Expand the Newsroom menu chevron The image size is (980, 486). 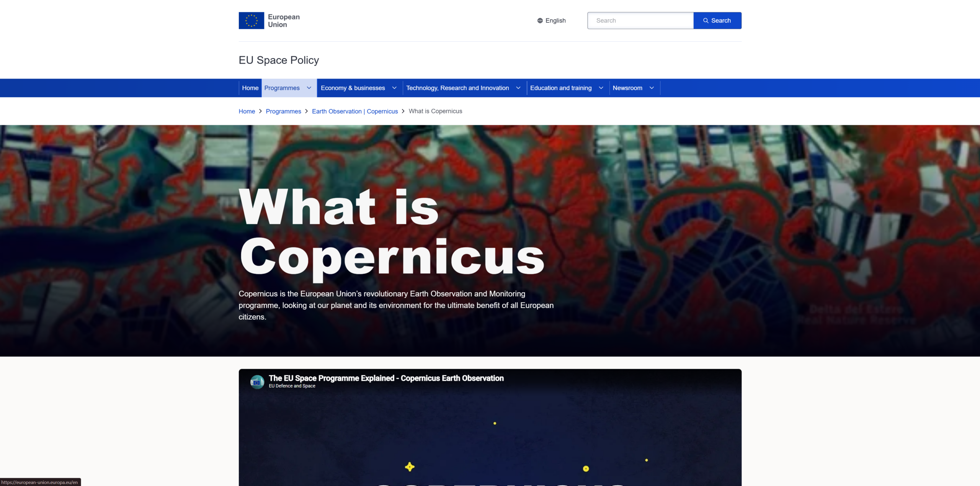pos(652,88)
